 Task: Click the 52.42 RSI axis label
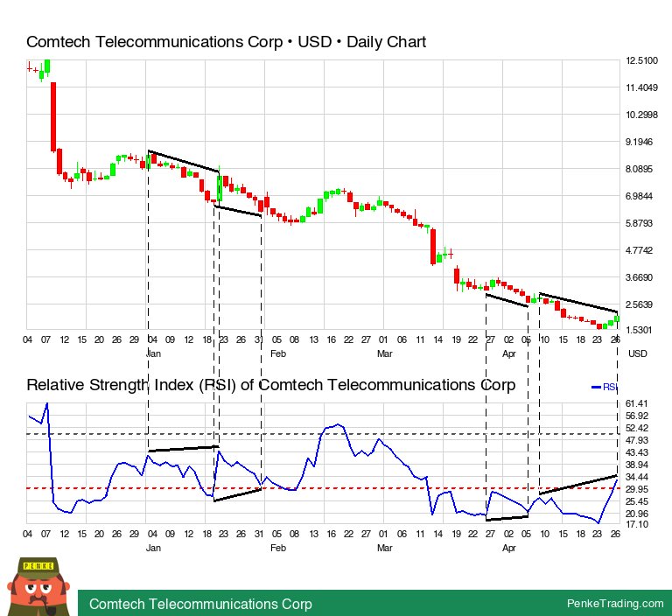pyautogui.click(x=636, y=428)
